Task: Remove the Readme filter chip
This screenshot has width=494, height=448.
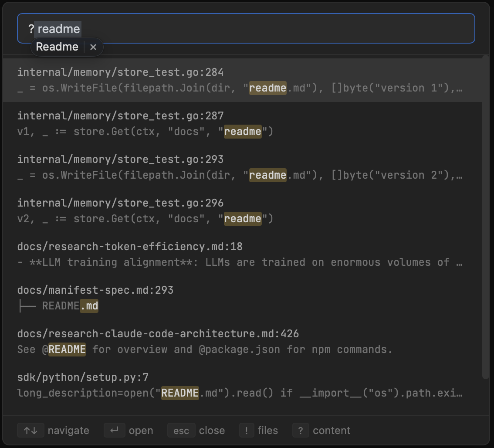Action: [93, 47]
